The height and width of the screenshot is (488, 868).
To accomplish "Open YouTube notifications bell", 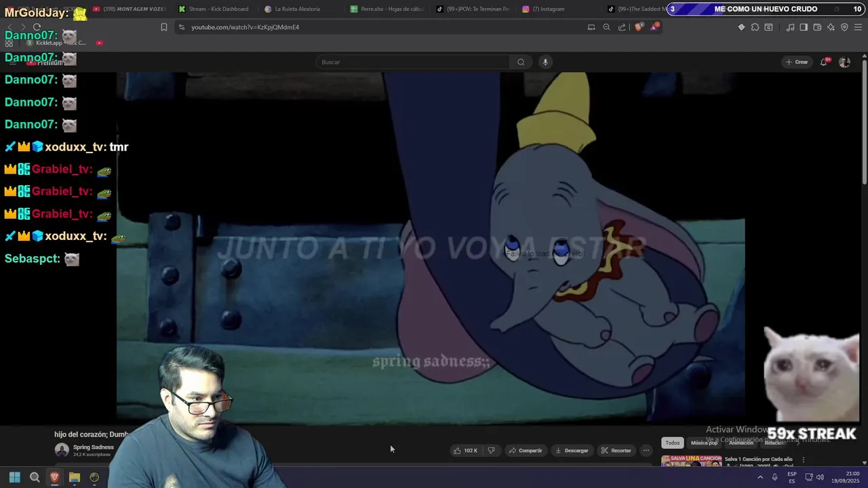I will (x=824, y=62).
